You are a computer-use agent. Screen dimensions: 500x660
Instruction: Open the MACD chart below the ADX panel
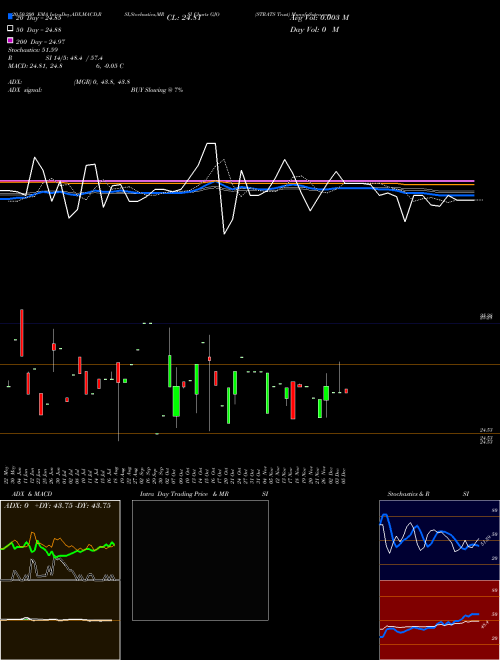click(x=60, y=620)
